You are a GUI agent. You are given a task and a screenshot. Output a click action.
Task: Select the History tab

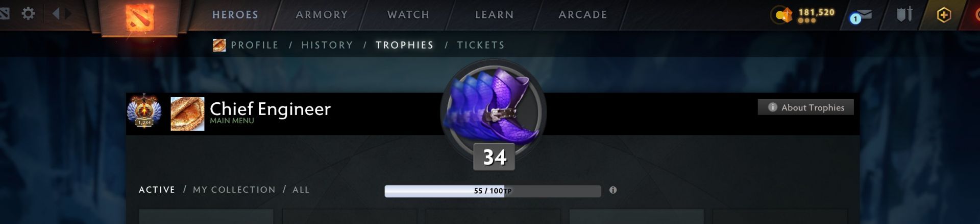[x=327, y=45]
